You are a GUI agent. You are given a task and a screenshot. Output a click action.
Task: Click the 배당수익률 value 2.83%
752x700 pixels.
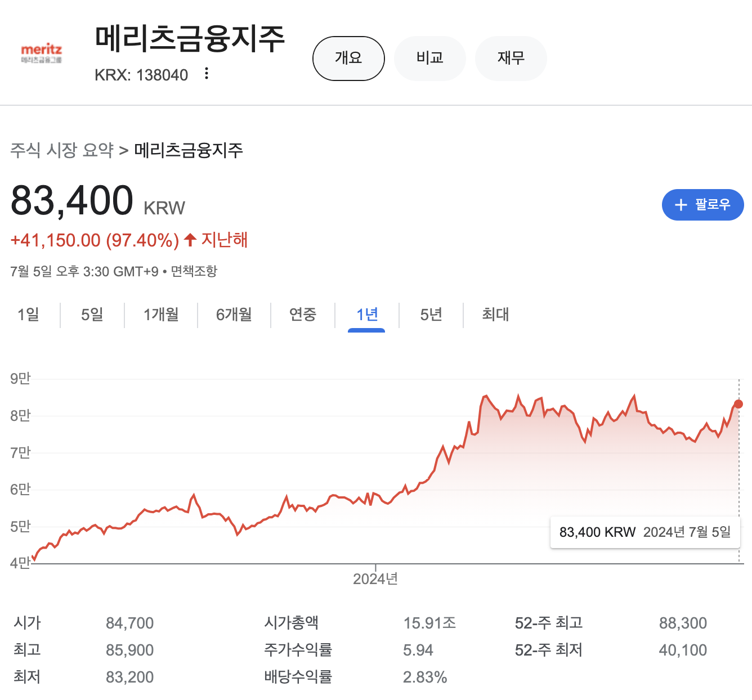tap(425, 677)
